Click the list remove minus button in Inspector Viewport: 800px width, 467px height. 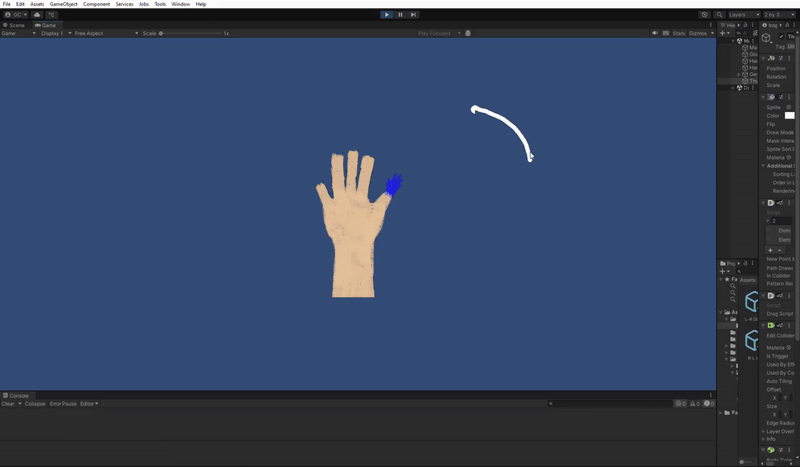tap(780, 250)
